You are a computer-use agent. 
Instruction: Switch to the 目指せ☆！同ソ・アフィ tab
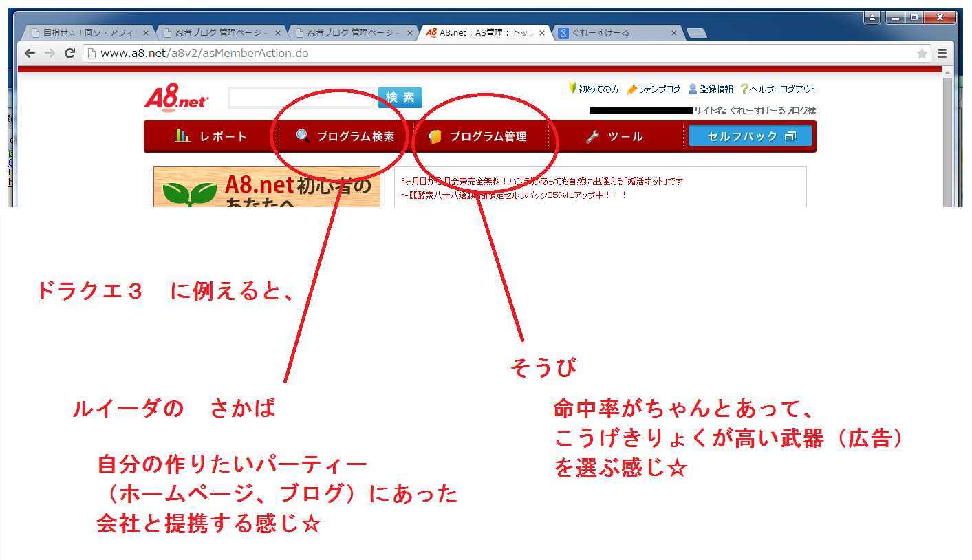pyautogui.click(x=89, y=33)
